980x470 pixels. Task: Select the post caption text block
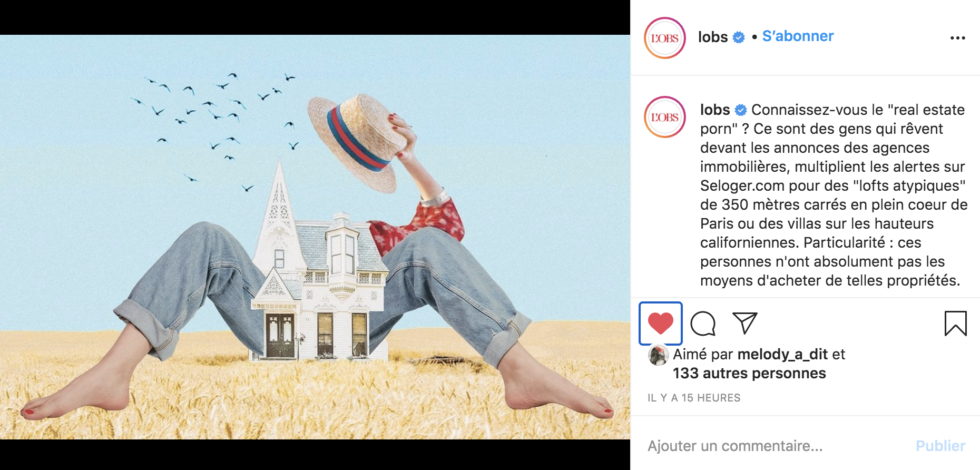tap(834, 195)
